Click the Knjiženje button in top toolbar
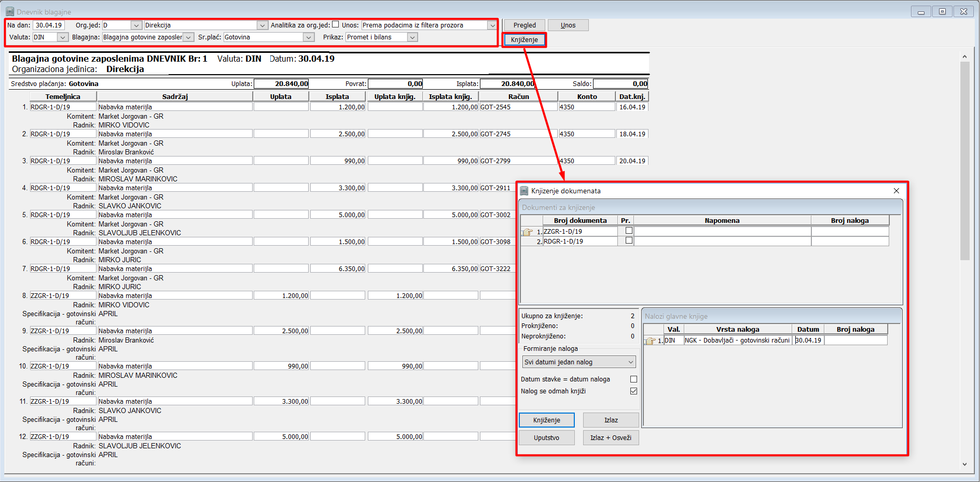The width and height of the screenshot is (980, 482). point(524,40)
